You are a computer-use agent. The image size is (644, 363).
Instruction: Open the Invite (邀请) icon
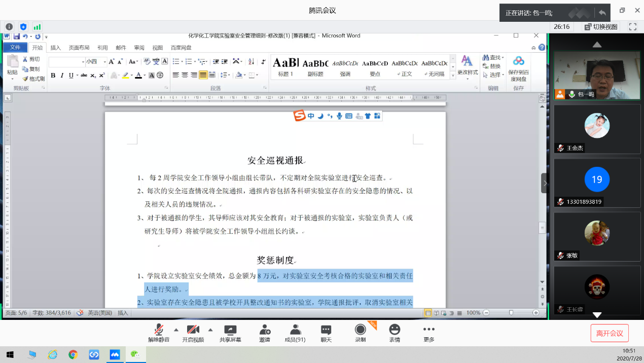264,333
